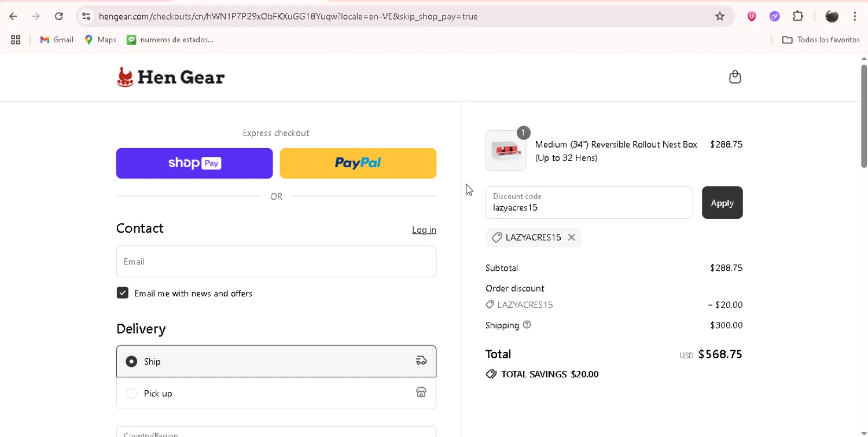
Task: Open the apps grid in bookmarks bar
Action: click(16, 40)
